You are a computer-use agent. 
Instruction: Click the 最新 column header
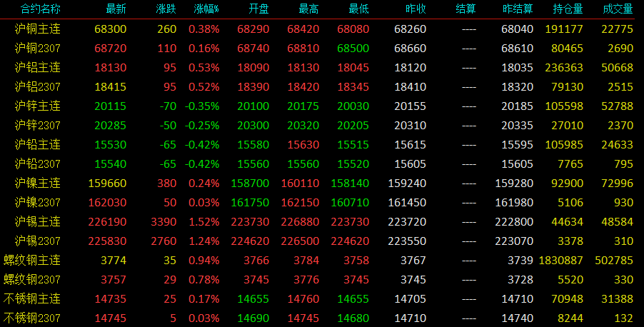[x=116, y=9]
